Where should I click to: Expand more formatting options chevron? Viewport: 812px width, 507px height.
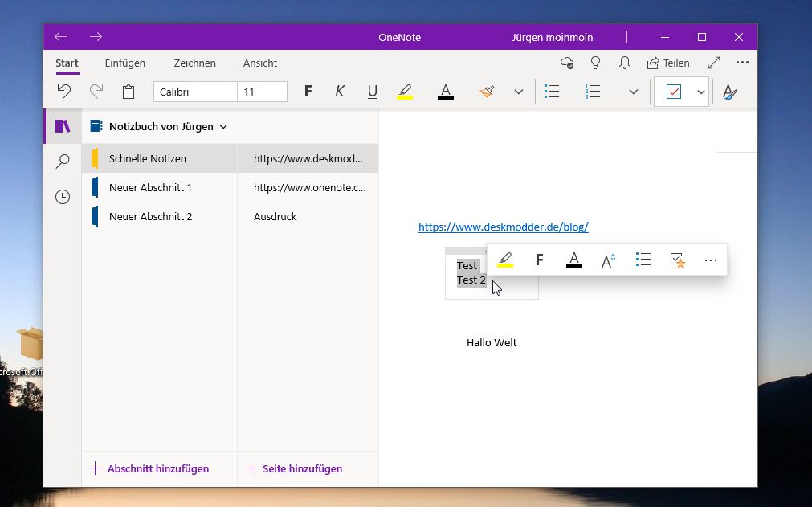pyautogui.click(x=518, y=92)
